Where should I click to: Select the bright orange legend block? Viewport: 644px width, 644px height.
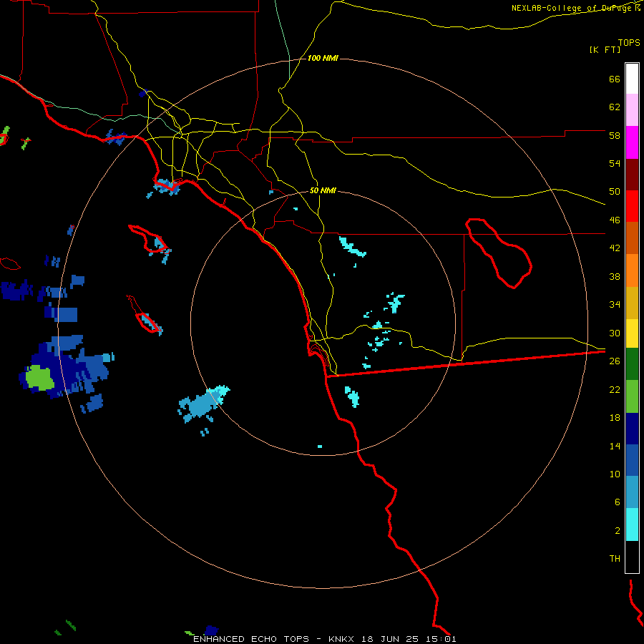click(x=632, y=270)
